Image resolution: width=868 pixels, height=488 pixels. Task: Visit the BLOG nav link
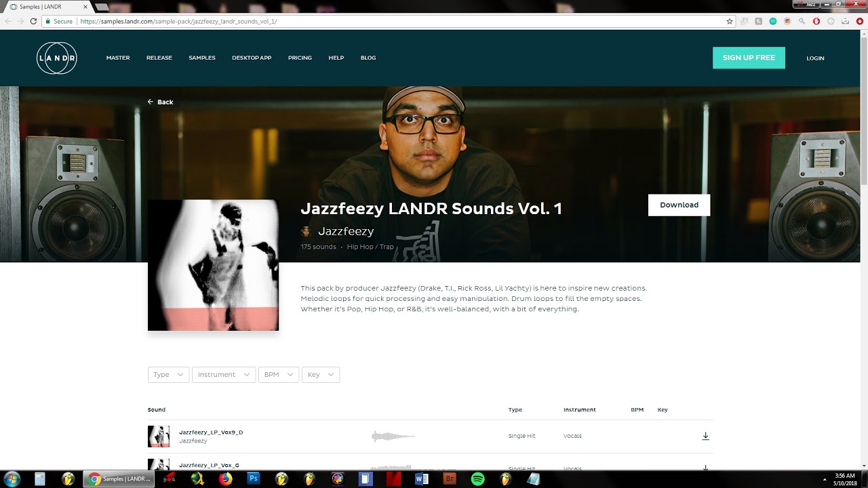pyautogui.click(x=368, y=58)
